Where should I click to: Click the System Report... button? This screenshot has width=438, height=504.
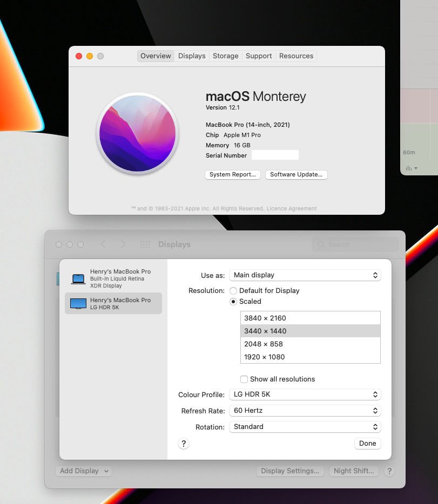click(x=233, y=174)
